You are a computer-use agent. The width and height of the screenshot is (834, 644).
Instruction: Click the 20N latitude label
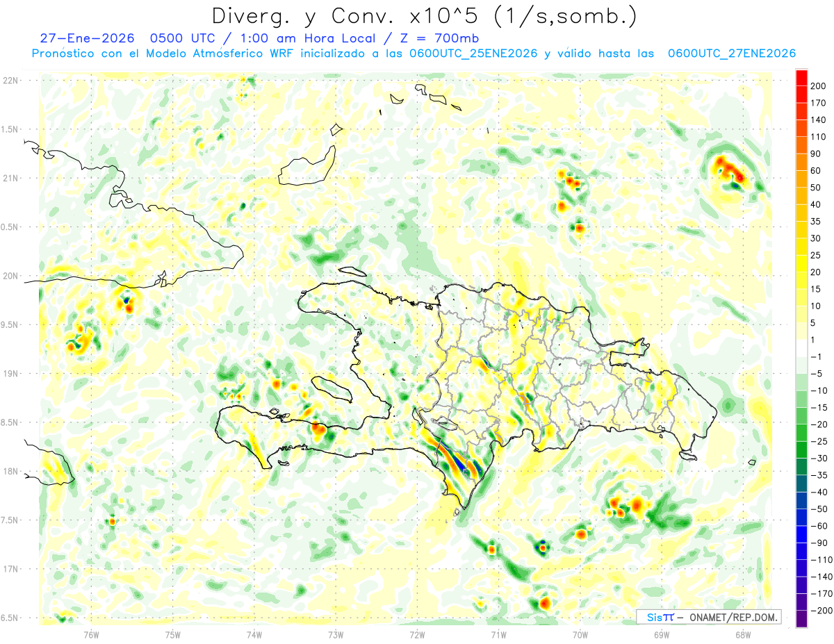click(10, 276)
